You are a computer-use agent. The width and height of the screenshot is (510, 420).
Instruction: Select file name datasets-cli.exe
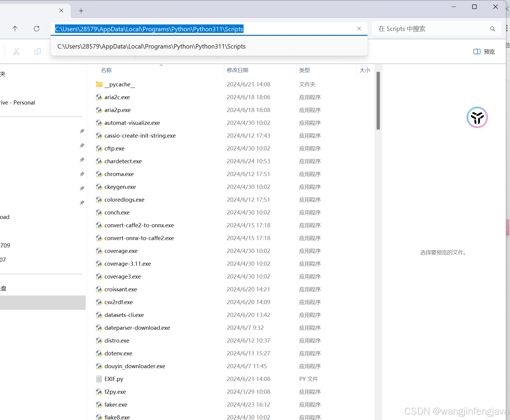coord(124,315)
